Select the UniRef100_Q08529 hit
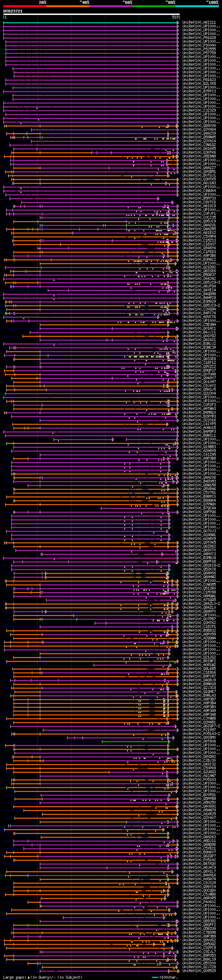This screenshot has width=222, height=980. click(x=199, y=971)
